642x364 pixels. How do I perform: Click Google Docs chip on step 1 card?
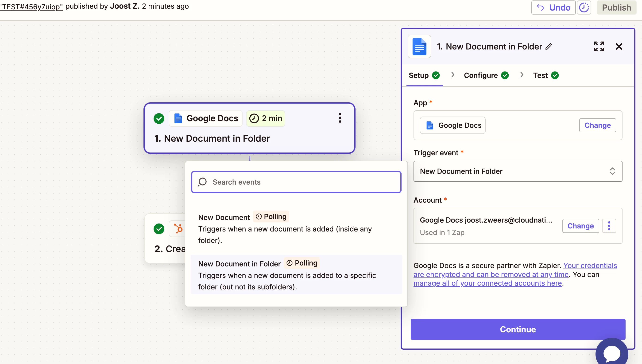(205, 118)
